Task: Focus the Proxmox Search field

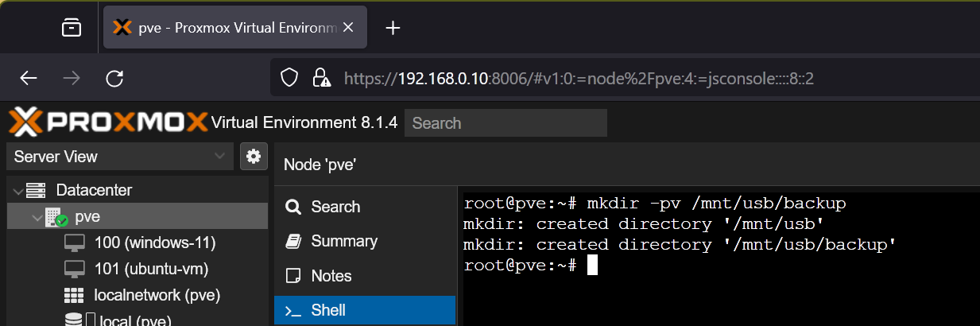Action: (505, 123)
